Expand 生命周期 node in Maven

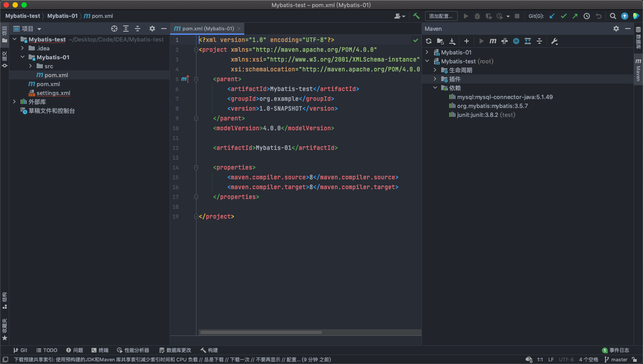435,70
